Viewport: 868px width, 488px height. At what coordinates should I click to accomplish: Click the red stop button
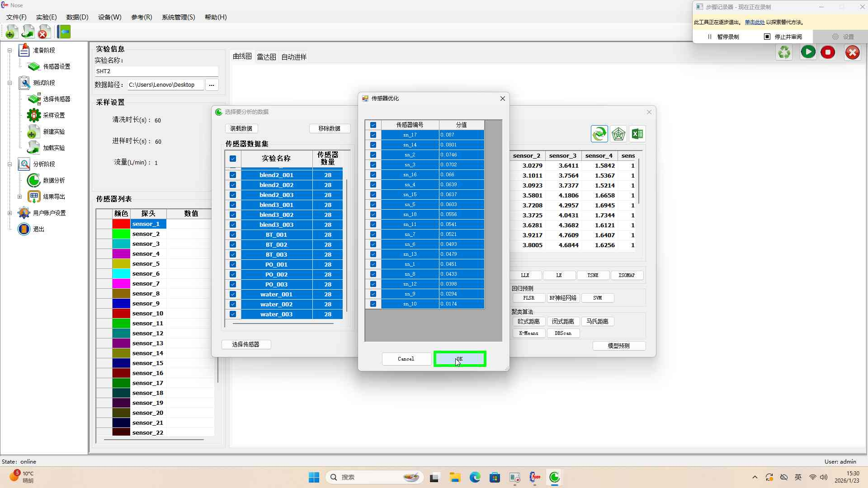coord(828,52)
